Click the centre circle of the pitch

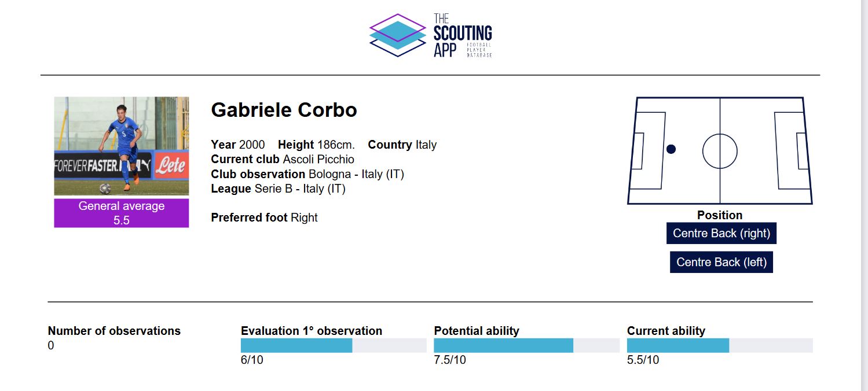720,151
